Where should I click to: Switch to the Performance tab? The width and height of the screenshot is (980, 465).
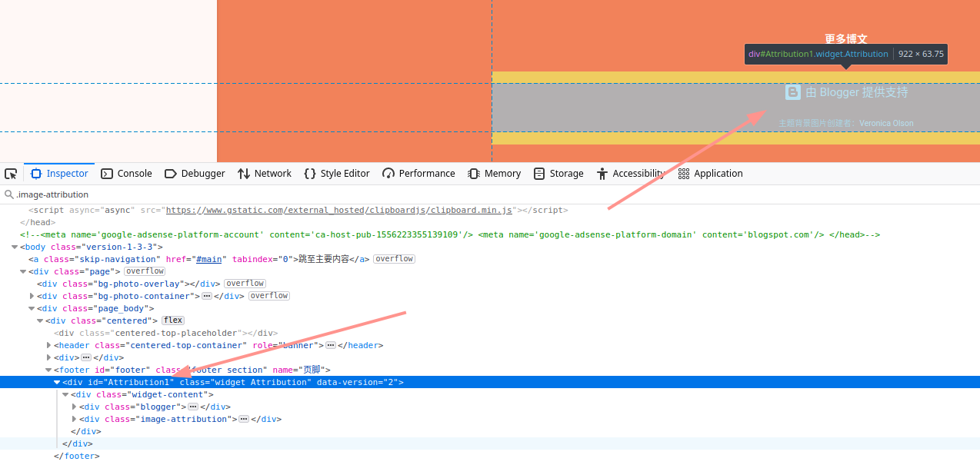point(419,174)
